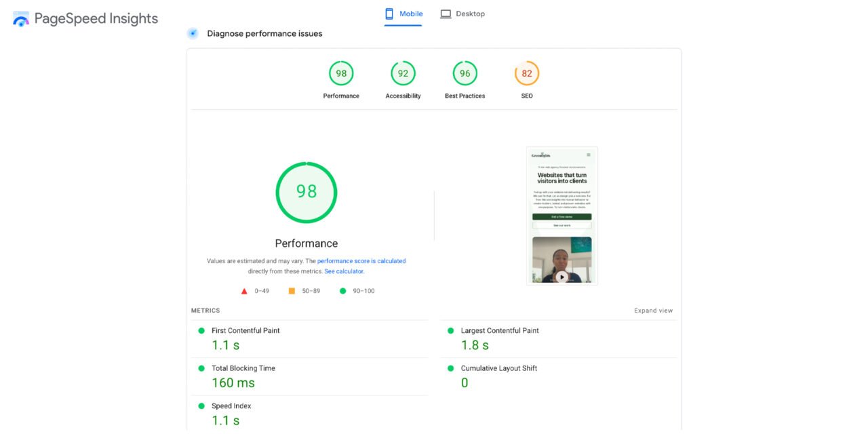Click the desktop monitor icon above Desktop tab

click(446, 13)
